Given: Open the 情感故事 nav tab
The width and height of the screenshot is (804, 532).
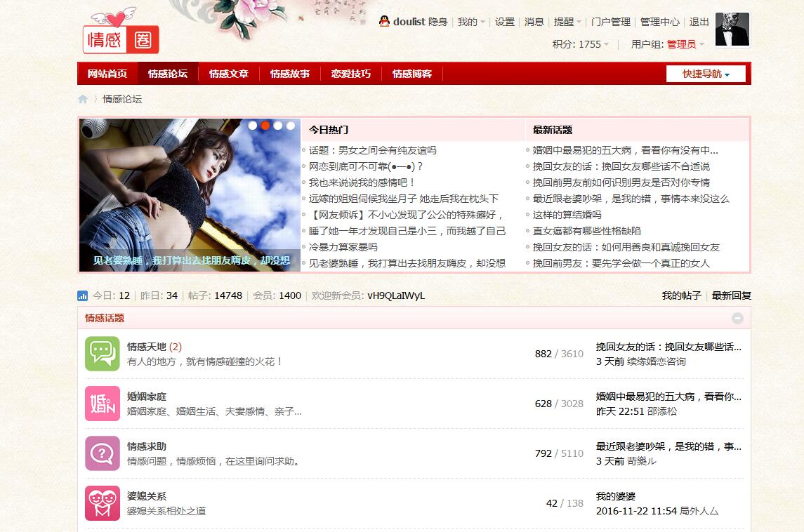Looking at the screenshot, I should pos(290,74).
